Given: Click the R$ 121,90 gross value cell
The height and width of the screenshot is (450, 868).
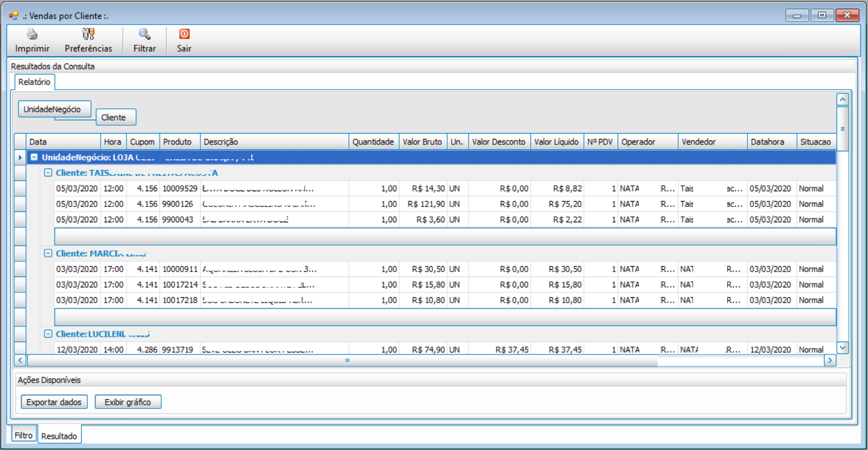Looking at the screenshot, I should pos(423,204).
